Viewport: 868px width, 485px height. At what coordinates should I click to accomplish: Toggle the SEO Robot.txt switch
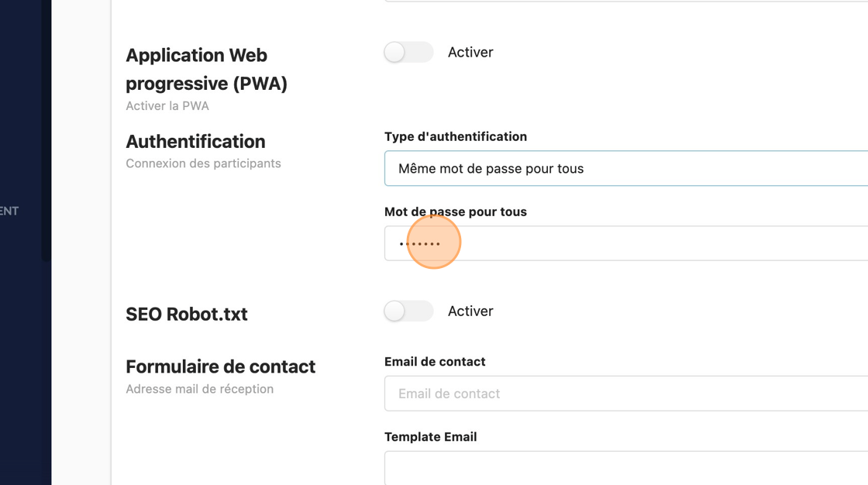(408, 311)
